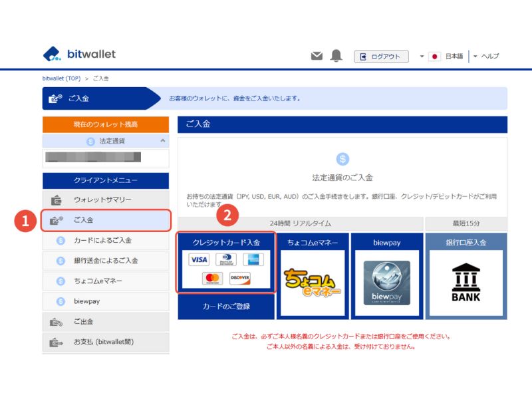532x399 pixels.
Task: Click the notification bell icon
Action: click(337, 56)
